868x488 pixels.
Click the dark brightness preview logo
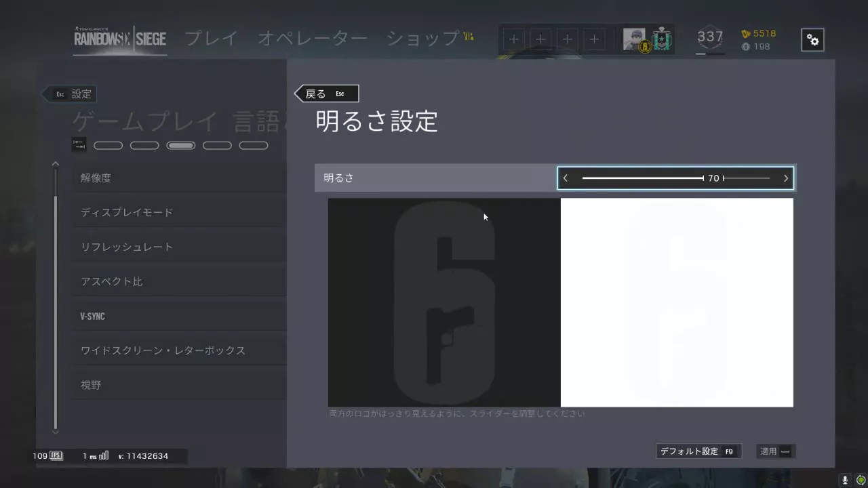point(444,302)
